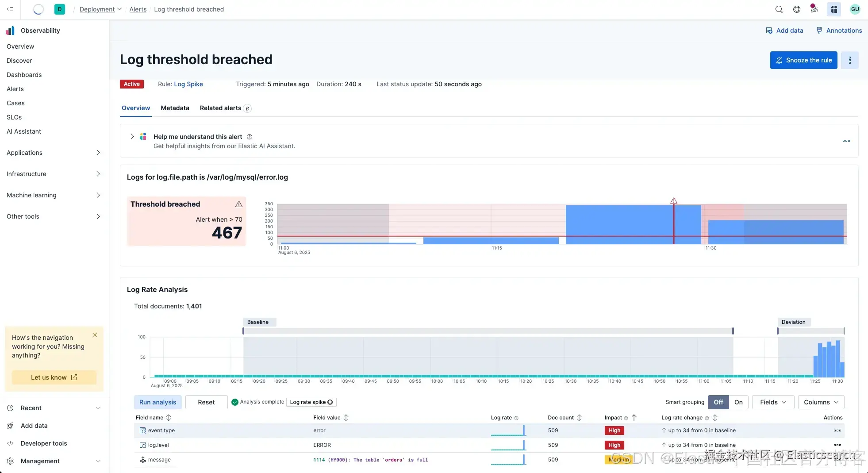Open the Log Spike rule link

point(188,84)
